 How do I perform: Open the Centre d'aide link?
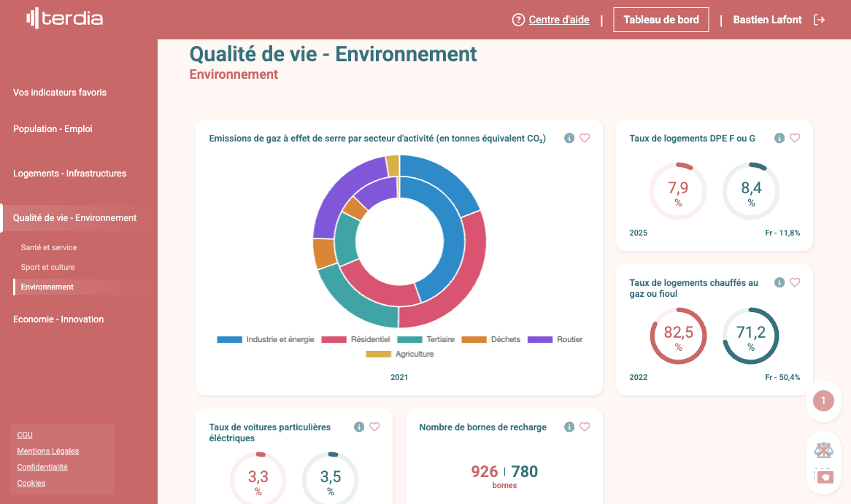558,20
